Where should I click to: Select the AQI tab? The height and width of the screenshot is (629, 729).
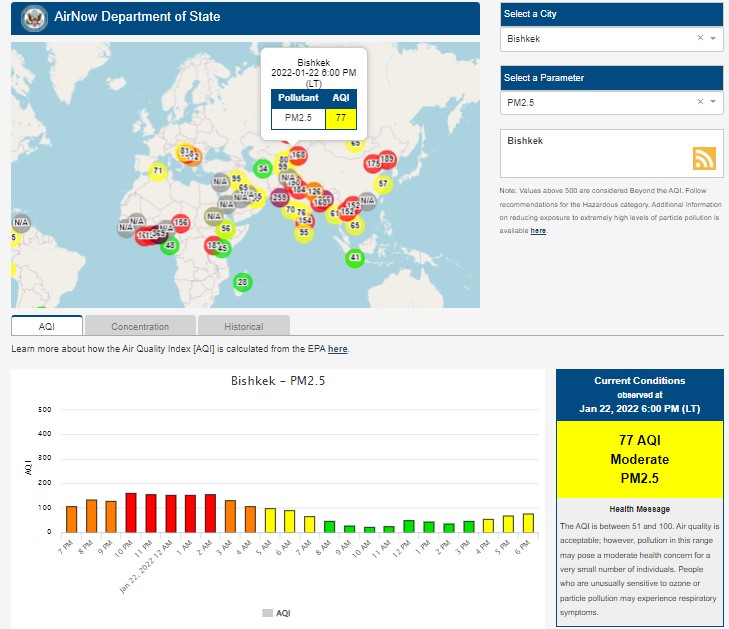(x=47, y=326)
